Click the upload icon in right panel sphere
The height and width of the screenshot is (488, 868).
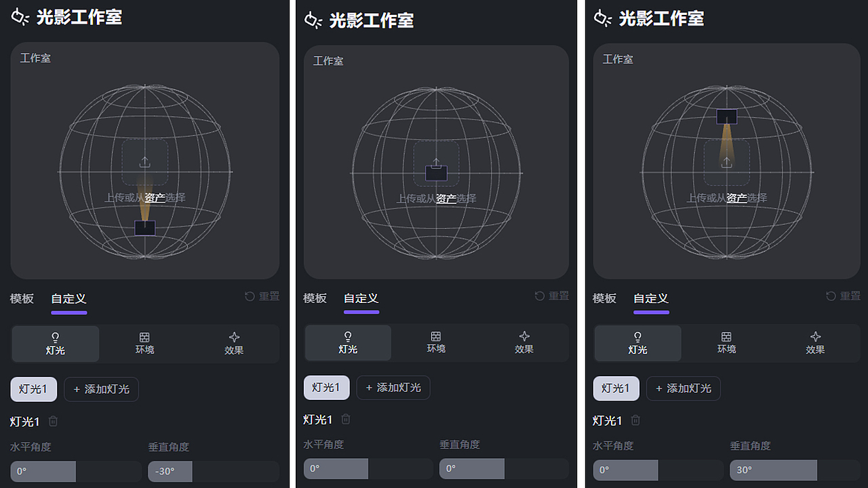tap(726, 162)
